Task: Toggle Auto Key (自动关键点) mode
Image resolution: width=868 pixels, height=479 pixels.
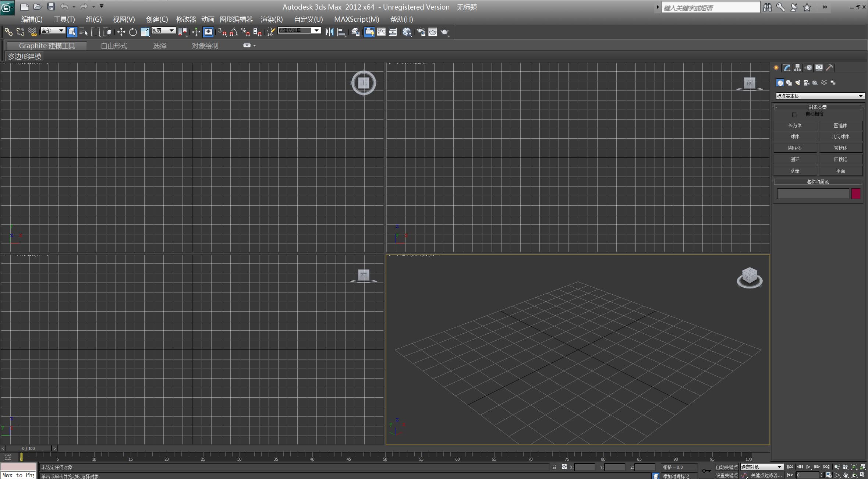Action: (726, 467)
